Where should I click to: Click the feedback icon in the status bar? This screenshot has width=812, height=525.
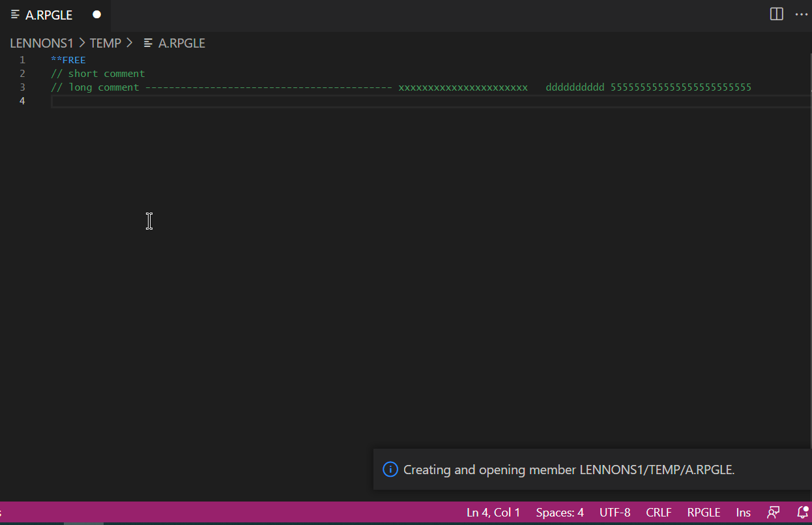[773, 513]
